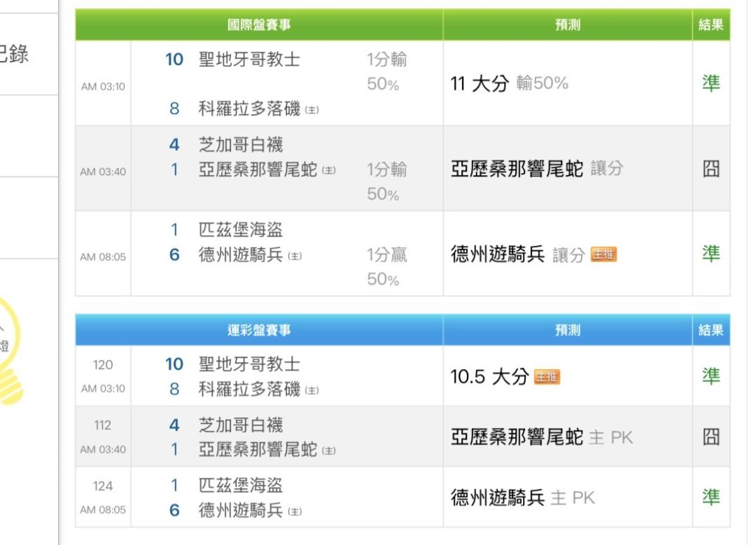The height and width of the screenshot is (545, 756).
Task: Select the 國際盤賽事 table header
Action: (x=259, y=25)
